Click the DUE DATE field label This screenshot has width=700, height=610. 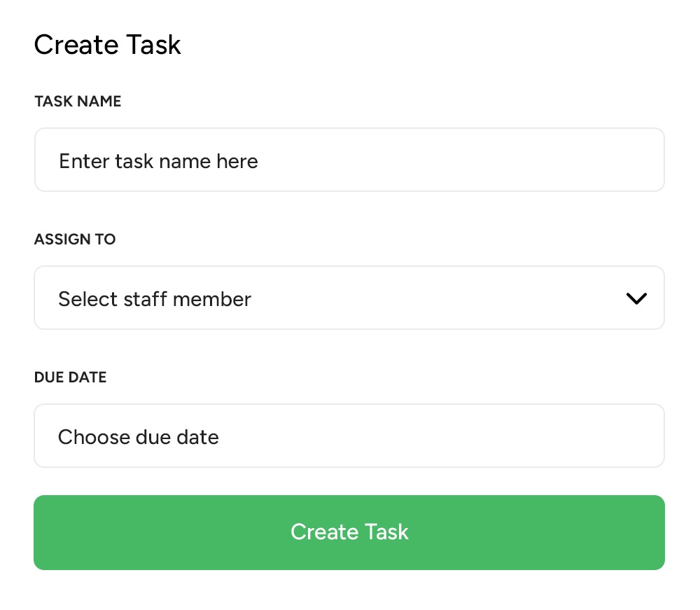click(70, 377)
